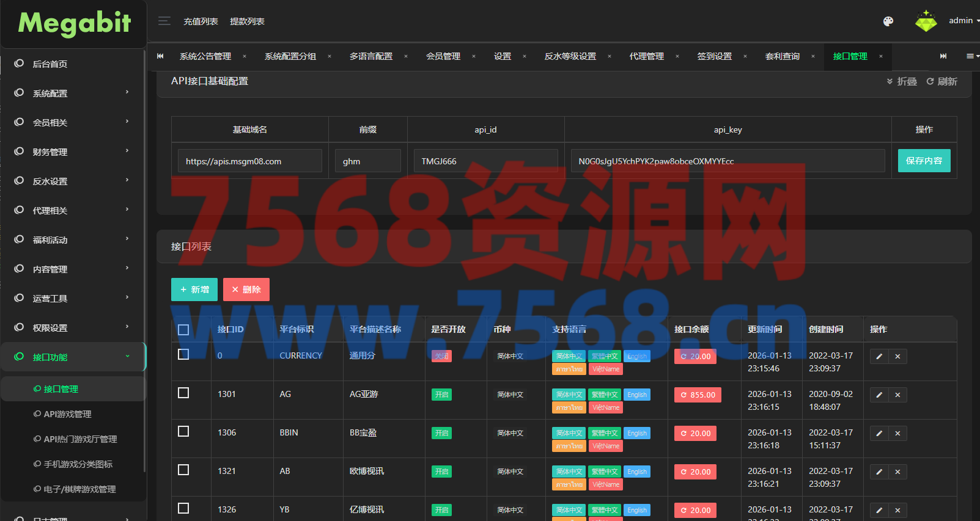Image resolution: width=980 pixels, height=521 pixels.
Task: Check the checkbox for row 1301
Action: click(x=183, y=393)
